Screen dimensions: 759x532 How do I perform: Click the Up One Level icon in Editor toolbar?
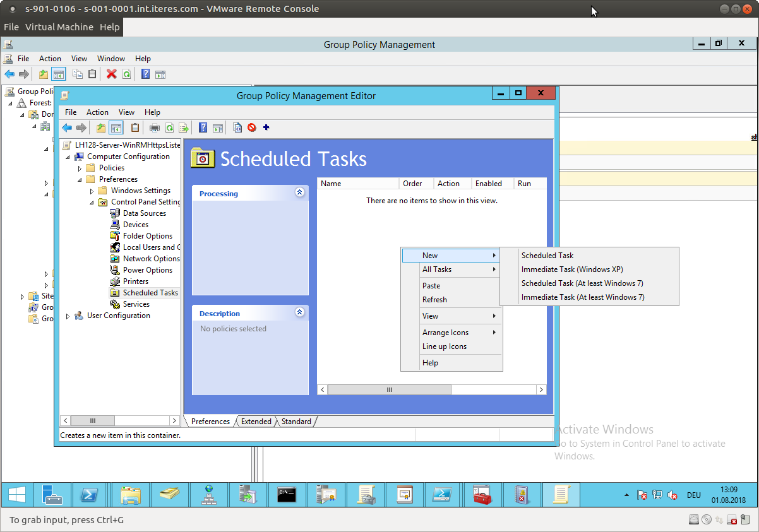(x=101, y=127)
